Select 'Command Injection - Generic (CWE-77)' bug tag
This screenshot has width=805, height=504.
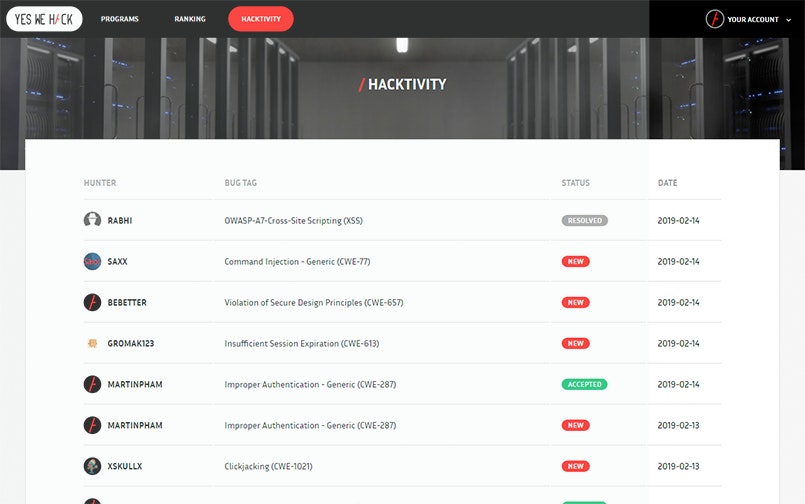297,262
